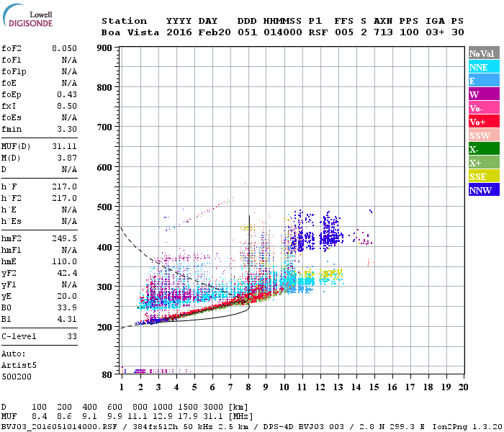Screen dimensions: 504x432
Task: Click the C-level value 33
Action: 72,336
